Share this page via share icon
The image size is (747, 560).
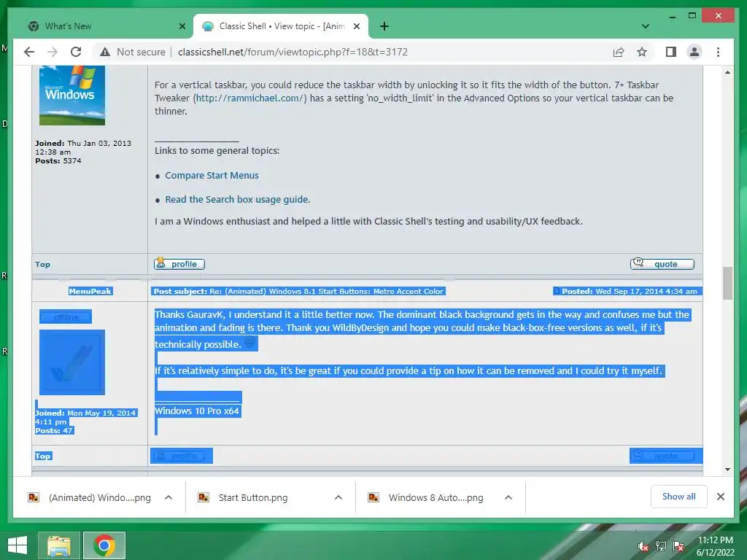point(619,52)
